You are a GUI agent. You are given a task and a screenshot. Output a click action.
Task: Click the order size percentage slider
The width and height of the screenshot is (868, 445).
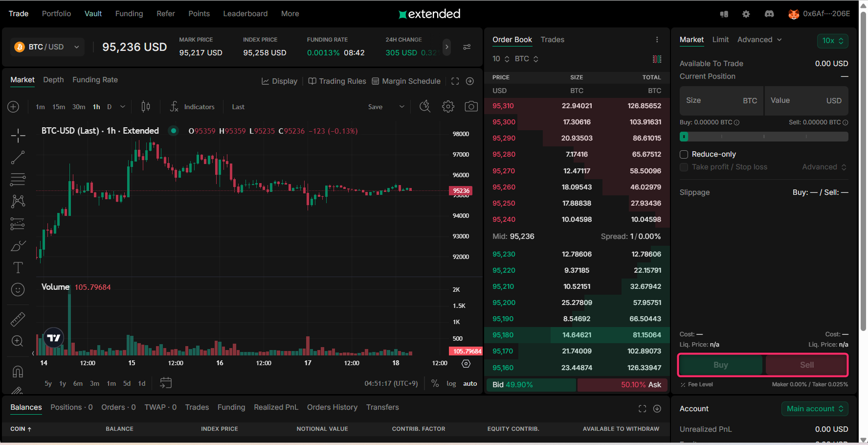763,137
